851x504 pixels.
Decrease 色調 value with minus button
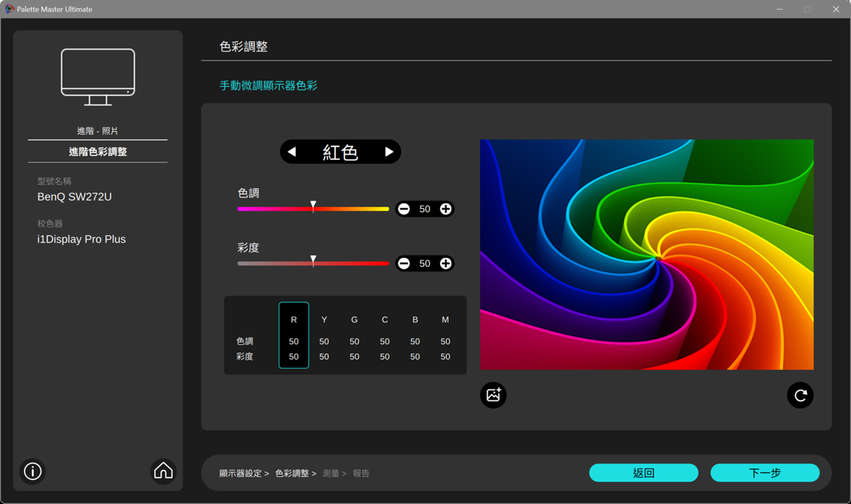pos(404,209)
